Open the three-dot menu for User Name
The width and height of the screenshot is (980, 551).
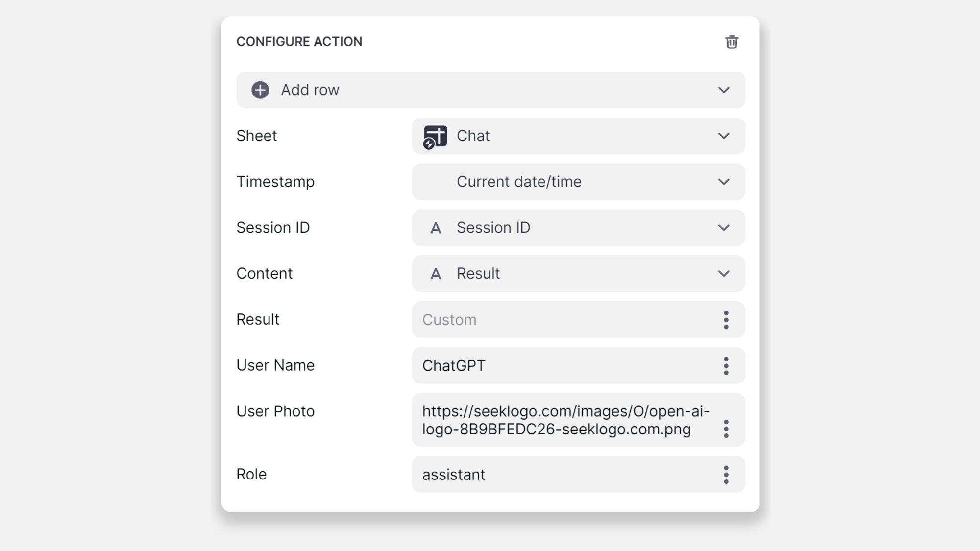[x=726, y=366]
